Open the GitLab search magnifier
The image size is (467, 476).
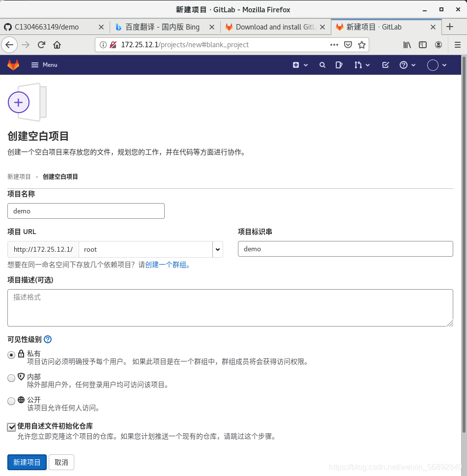(x=322, y=65)
